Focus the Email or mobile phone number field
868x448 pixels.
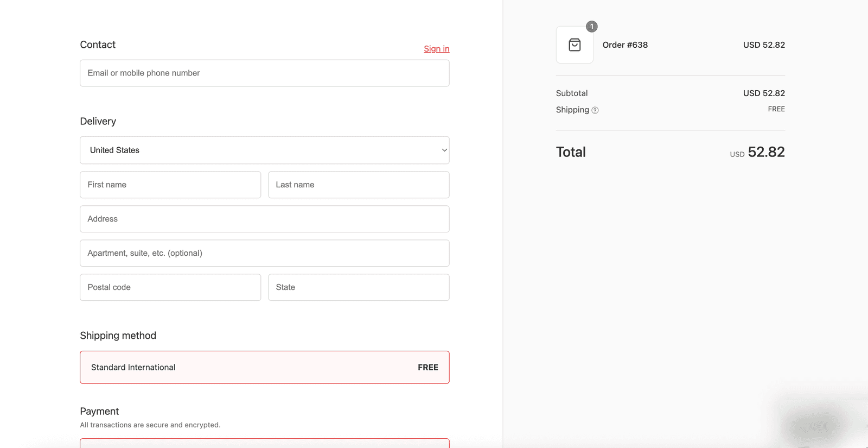pos(265,73)
